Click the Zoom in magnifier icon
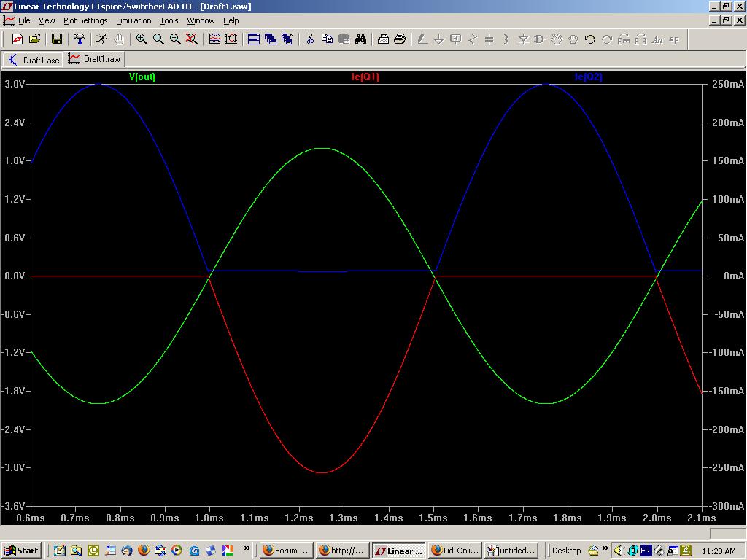747x560 pixels. tap(142, 39)
